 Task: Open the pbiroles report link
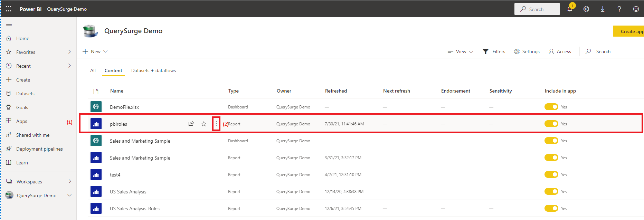tap(119, 124)
